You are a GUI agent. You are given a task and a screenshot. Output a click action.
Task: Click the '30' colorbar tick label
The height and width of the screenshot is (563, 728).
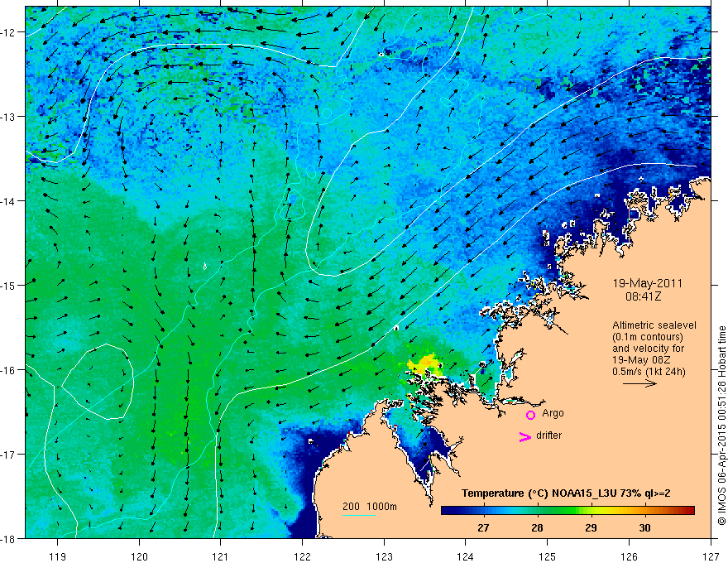[644, 527]
